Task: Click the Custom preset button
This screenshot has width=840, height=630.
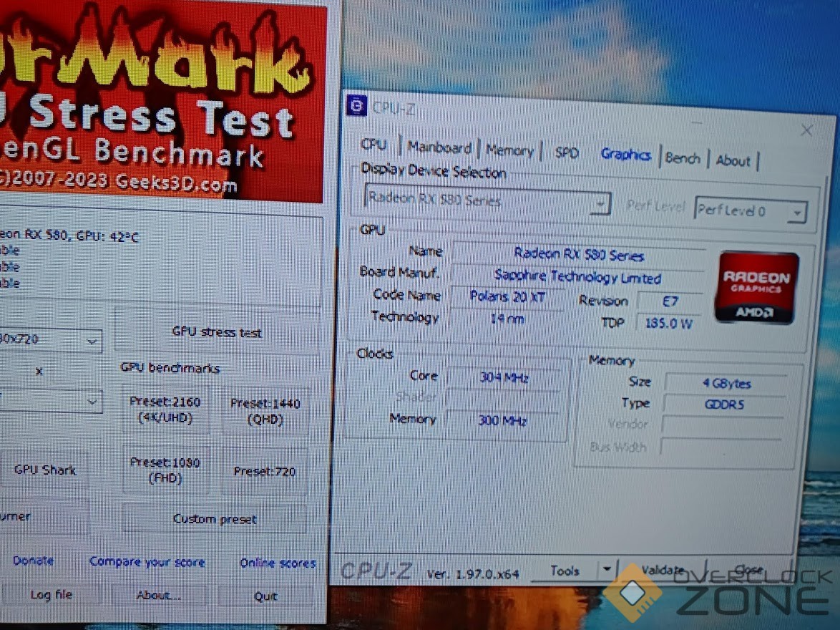Action: [214, 518]
